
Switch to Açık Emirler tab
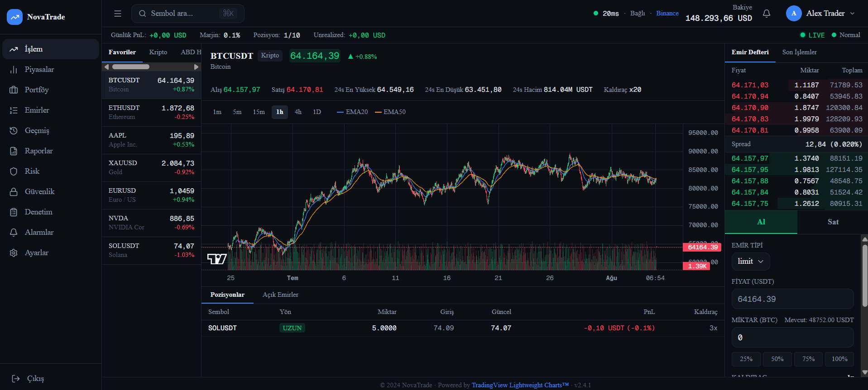(280, 295)
